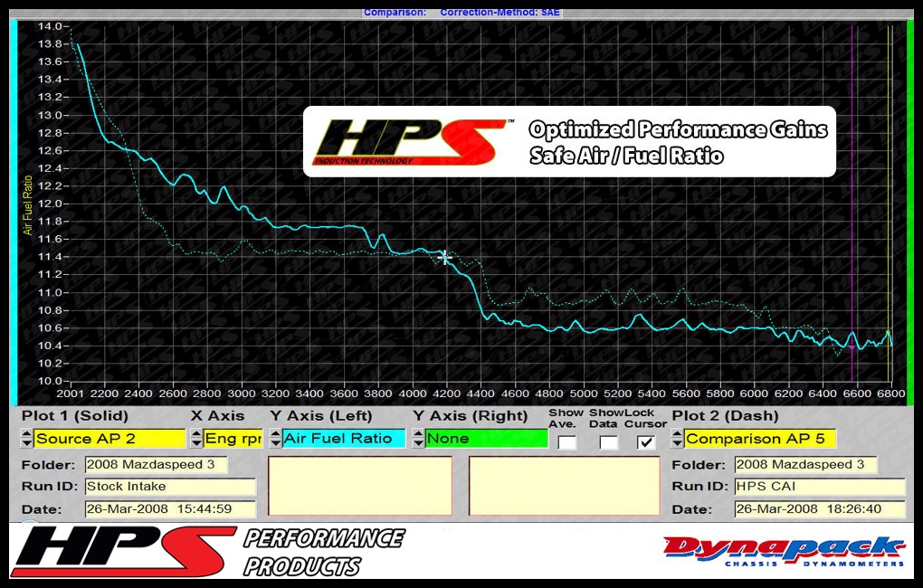Image resolution: width=923 pixels, height=588 pixels.
Task: Click the Optimized Performance Gains text
Action: (x=678, y=129)
